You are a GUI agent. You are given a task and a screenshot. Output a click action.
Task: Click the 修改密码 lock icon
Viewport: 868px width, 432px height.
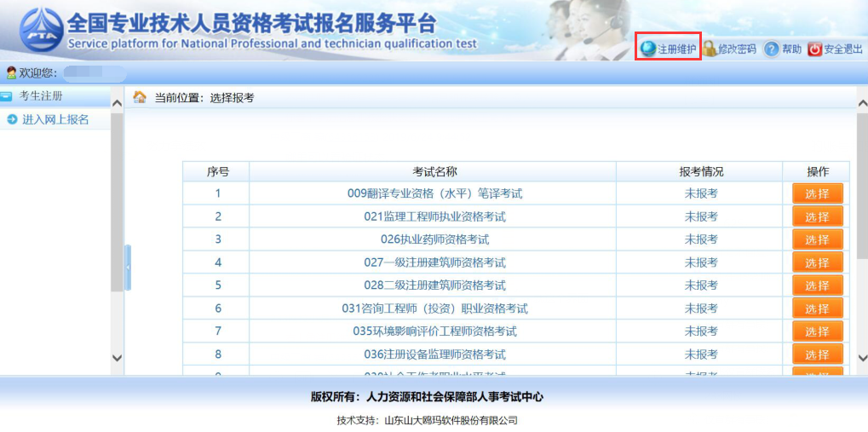click(709, 49)
